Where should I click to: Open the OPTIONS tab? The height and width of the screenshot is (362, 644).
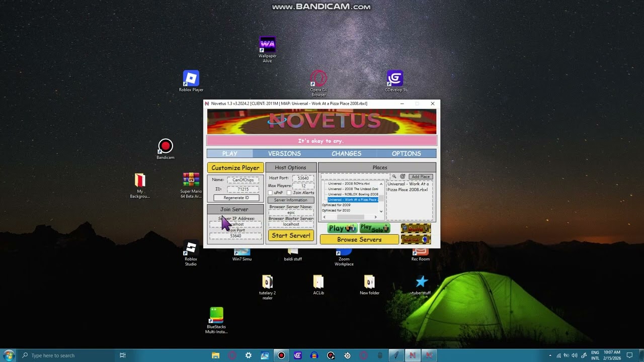407,153
